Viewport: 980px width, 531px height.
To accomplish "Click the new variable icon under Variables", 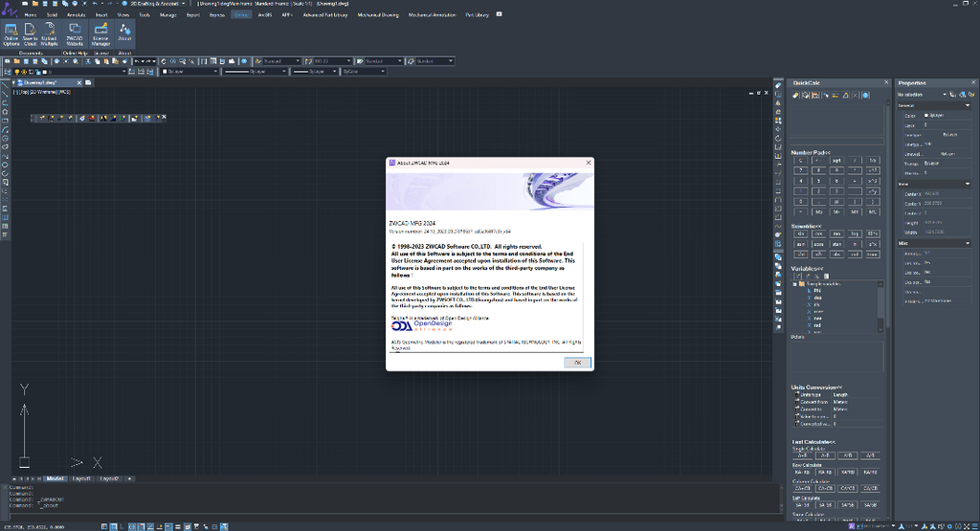I will pyautogui.click(x=798, y=276).
